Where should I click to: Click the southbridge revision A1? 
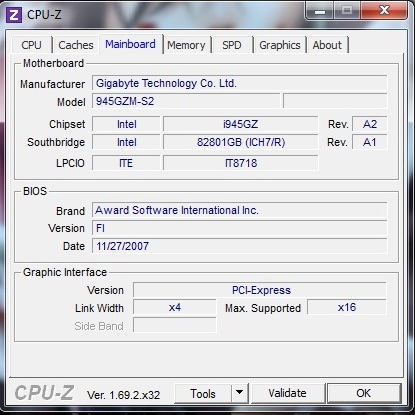370,142
